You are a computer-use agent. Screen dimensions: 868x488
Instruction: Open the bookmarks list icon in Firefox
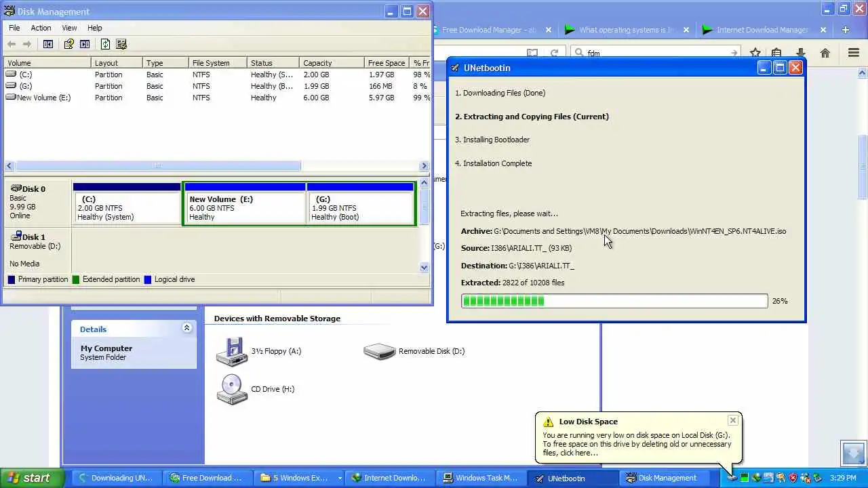point(776,53)
